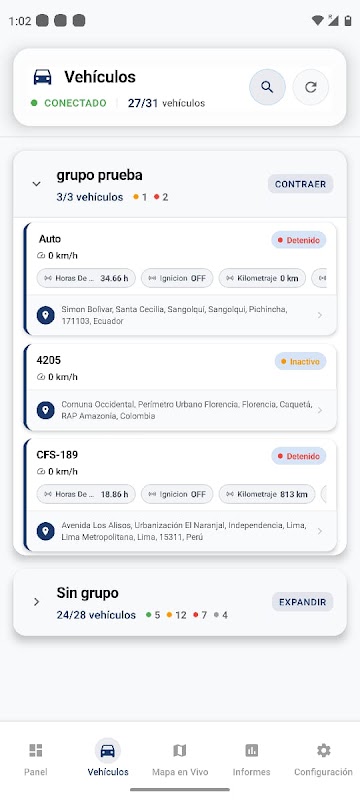Tap the Inactivo status badge on 4205
The width and height of the screenshot is (360, 800).
[300, 362]
